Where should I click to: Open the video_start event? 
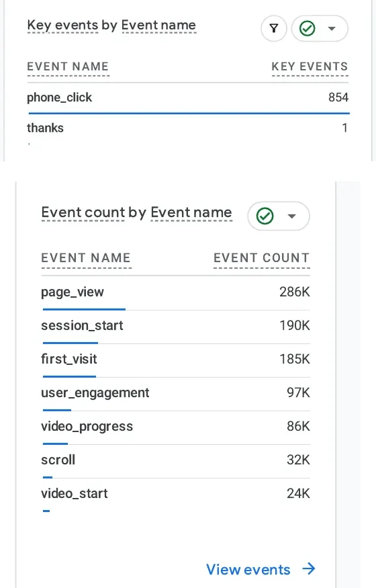point(176,494)
